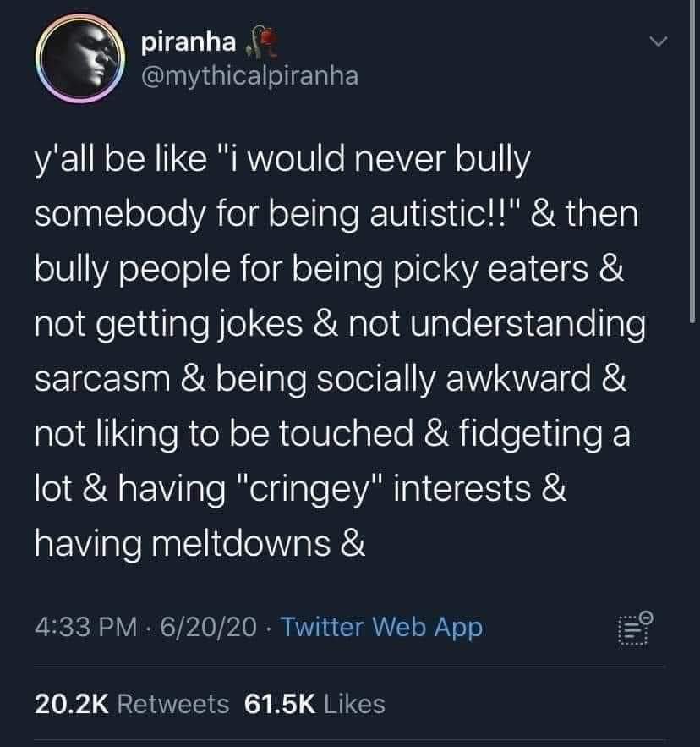Click the 6/20/20 date text
Viewport: 700px width, 747px height.
tap(205, 628)
